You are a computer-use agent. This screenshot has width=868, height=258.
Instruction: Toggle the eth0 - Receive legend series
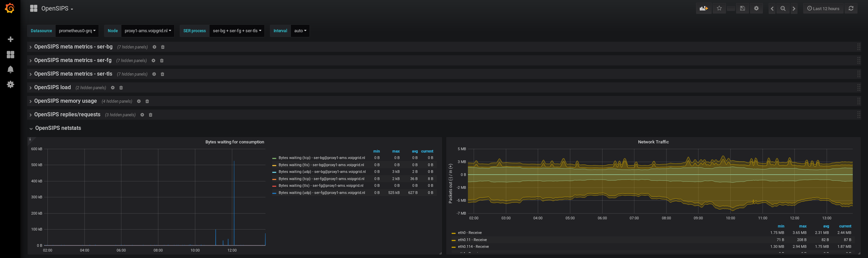coord(470,233)
